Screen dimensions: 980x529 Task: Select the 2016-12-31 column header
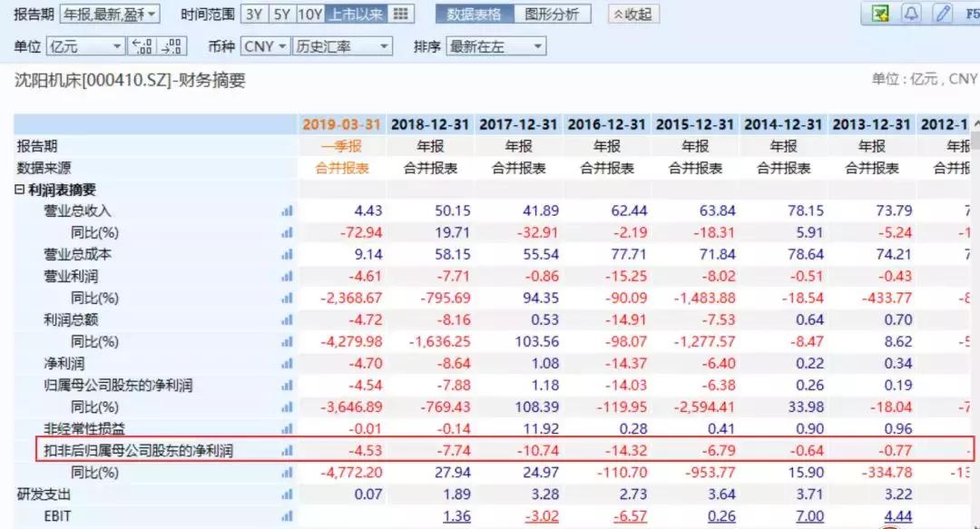tap(606, 124)
